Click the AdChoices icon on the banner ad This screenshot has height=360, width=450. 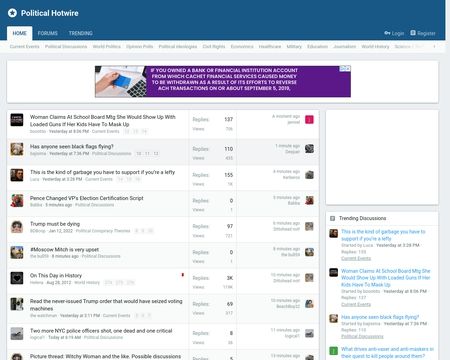345,69
